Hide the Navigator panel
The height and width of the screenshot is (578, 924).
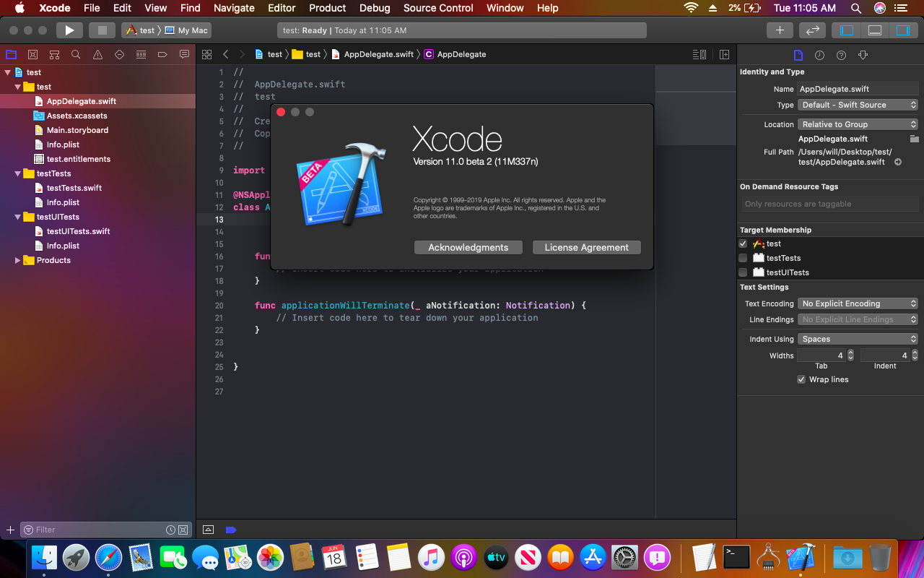(847, 30)
